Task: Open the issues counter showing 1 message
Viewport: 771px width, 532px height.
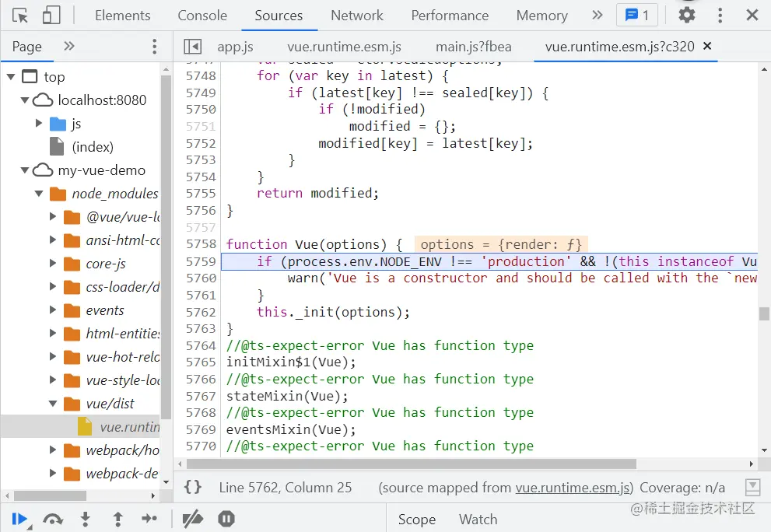Action: tap(636, 16)
